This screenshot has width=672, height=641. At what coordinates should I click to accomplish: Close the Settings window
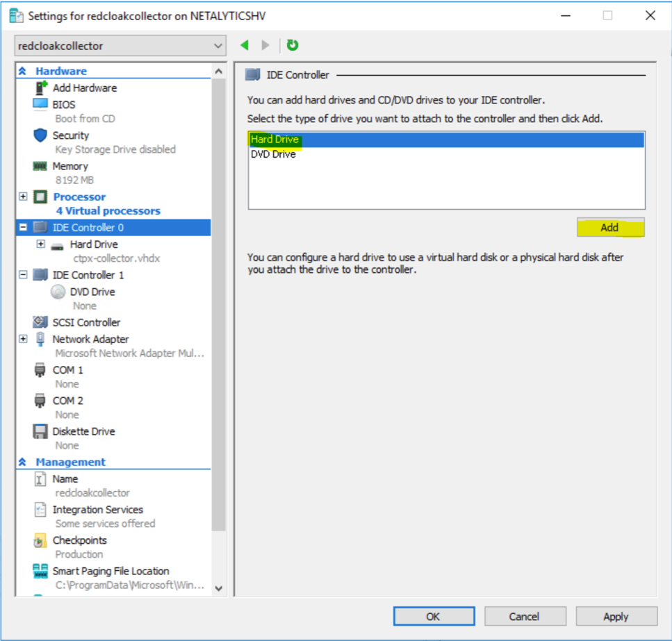pos(650,15)
